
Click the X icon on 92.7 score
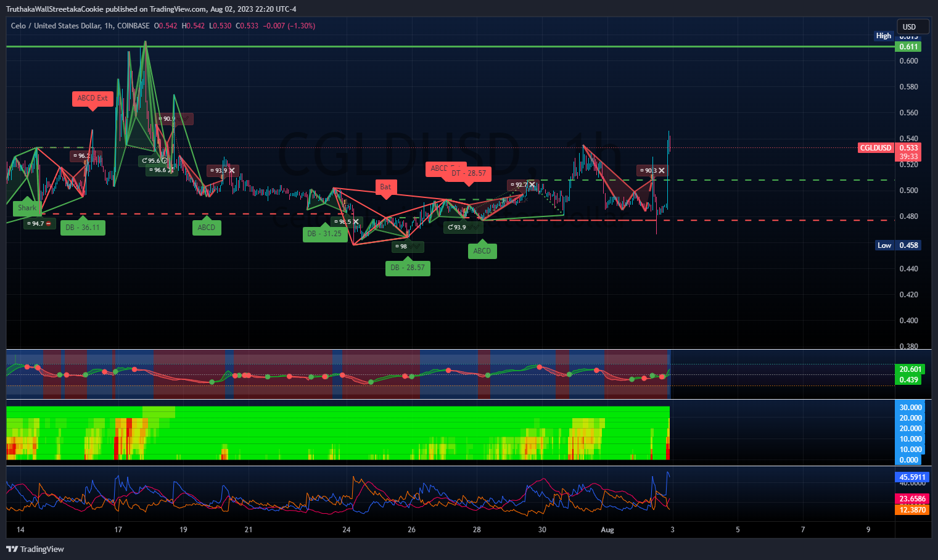click(532, 185)
